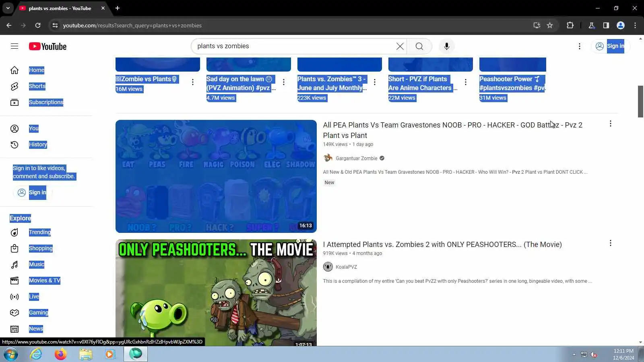Open Chrome three-dot menu
This screenshot has width=644, height=362.
pyautogui.click(x=635, y=25)
